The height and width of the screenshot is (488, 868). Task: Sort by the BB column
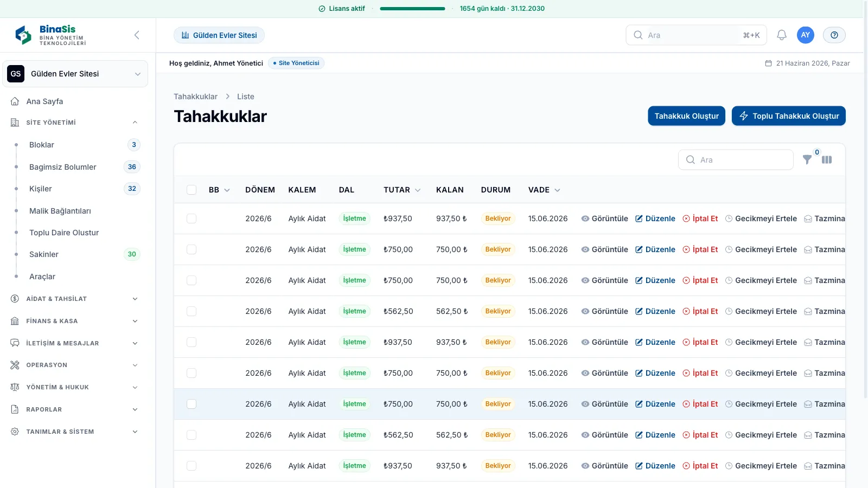tap(219, 190)
